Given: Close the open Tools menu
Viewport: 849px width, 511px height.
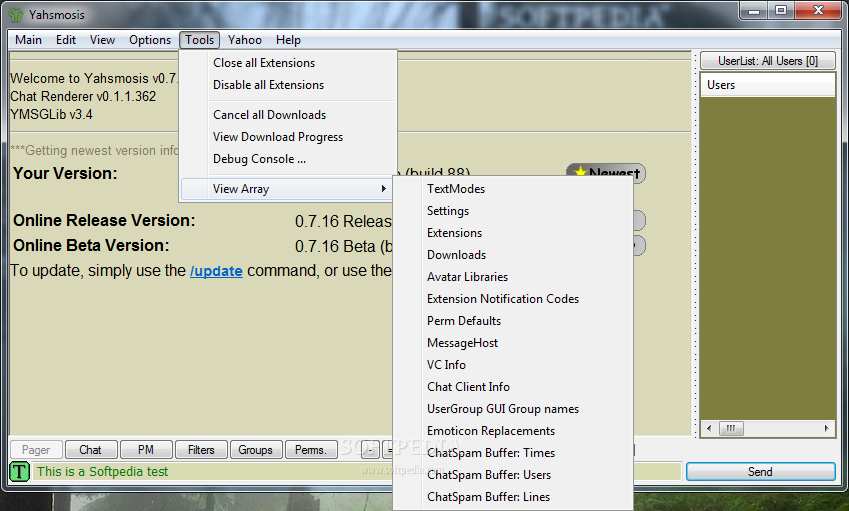Looking at the screenshot, I should [199, 40].
